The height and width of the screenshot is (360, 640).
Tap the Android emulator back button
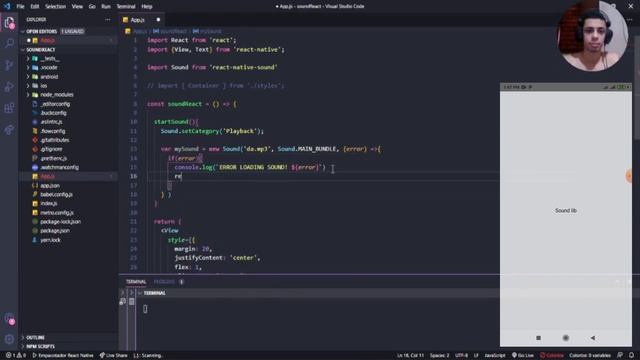point(593,338)
